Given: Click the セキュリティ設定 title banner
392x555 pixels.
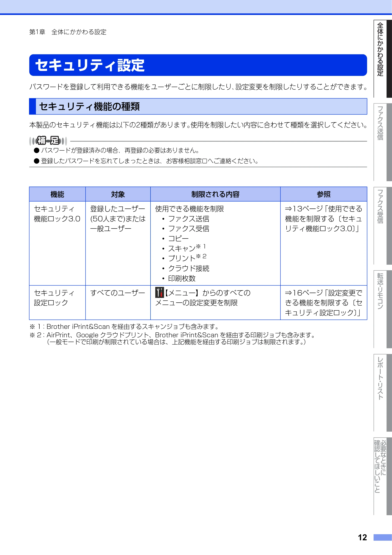Looking at the screenshot, I should (198, 65).
